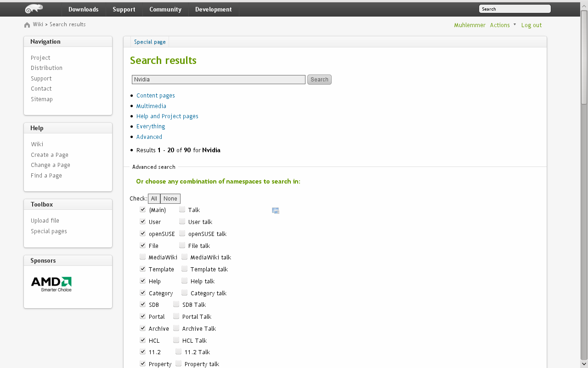
Task: Enable the SDB Talk checkbox
Action: [x=176, y=304]
